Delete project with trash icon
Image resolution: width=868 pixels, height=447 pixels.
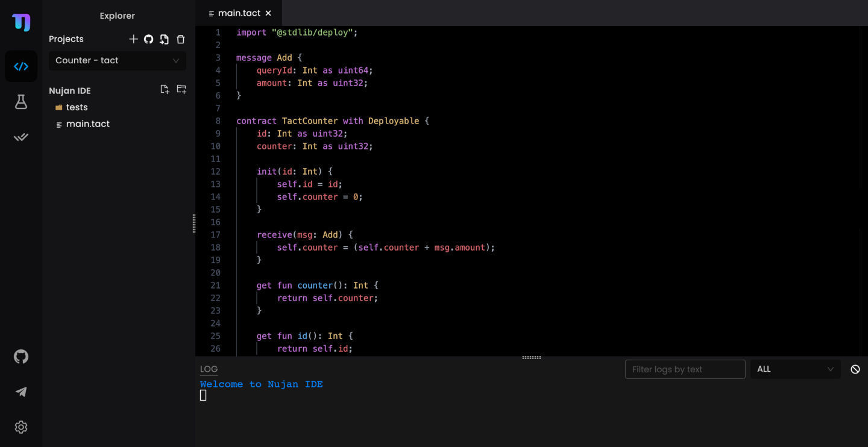coord(180,39)
